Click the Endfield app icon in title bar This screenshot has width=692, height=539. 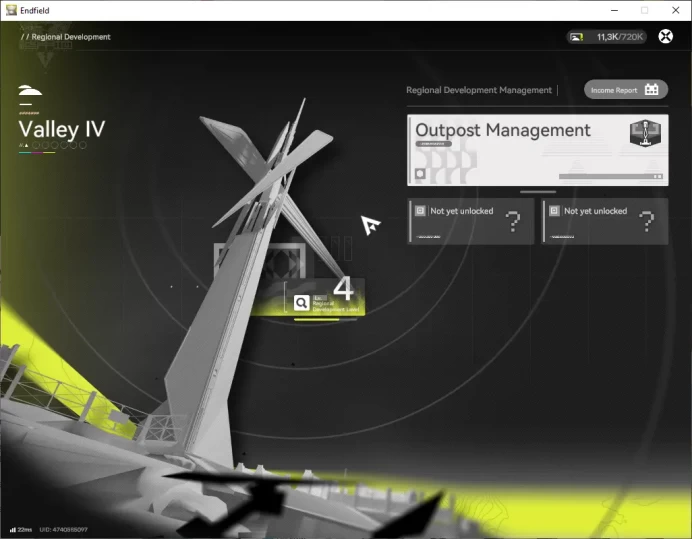11,10
